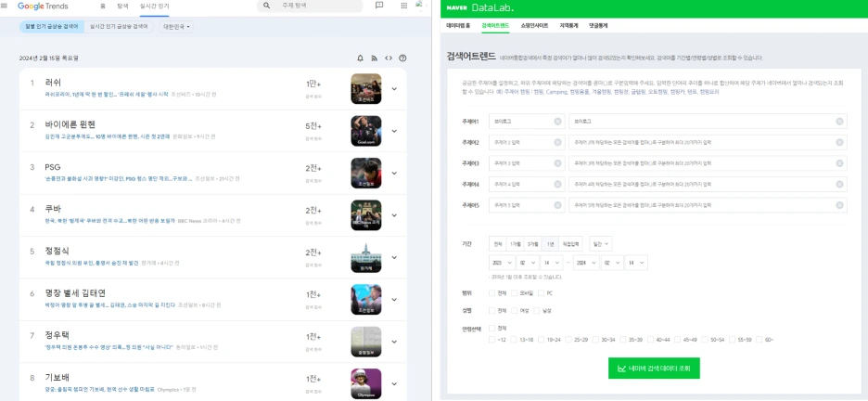The width and height of the screenshot is (868, 401).
Task: Open the 지역통계 tab
Action: 569,25
